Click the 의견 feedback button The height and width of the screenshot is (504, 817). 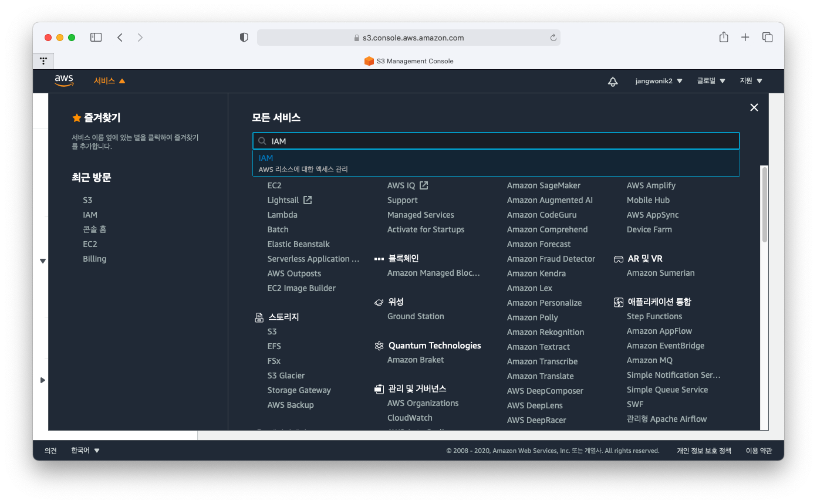point(51,451)
